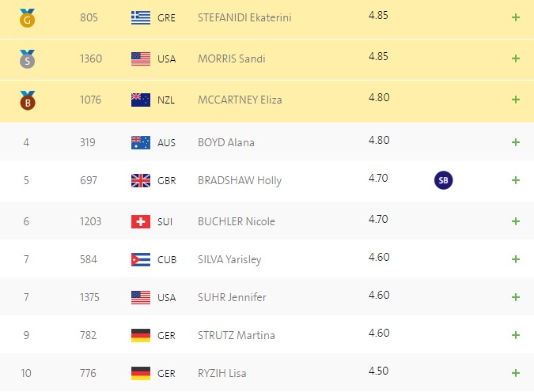Click the Australia flag icon
The image size is (534, 392).
click(141, 142)
